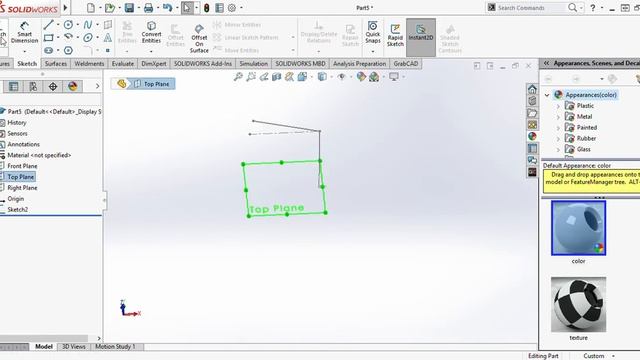Select the Line sketch tool

(48, 25)
